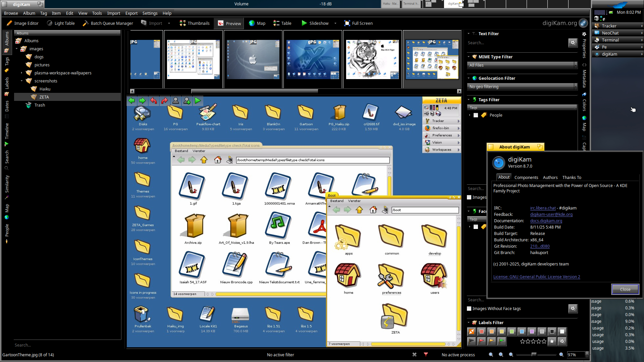Switch to Thumbnails view
644x362 pixels.
(195, 23)
